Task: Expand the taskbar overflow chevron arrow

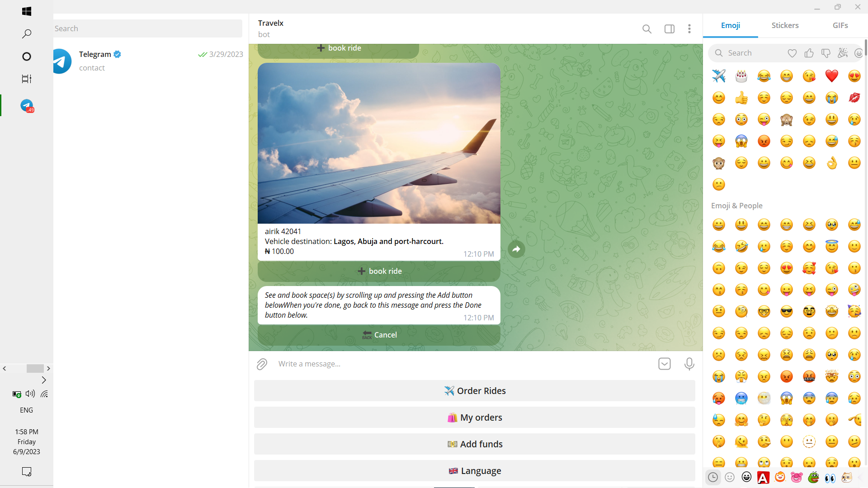Action: (44, 380)
